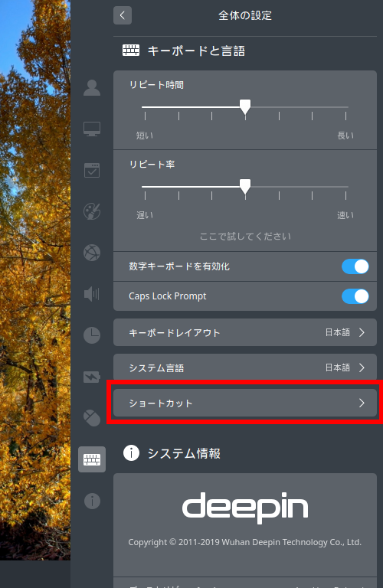Open the Mouse sidebar icon

coord(92,418)
